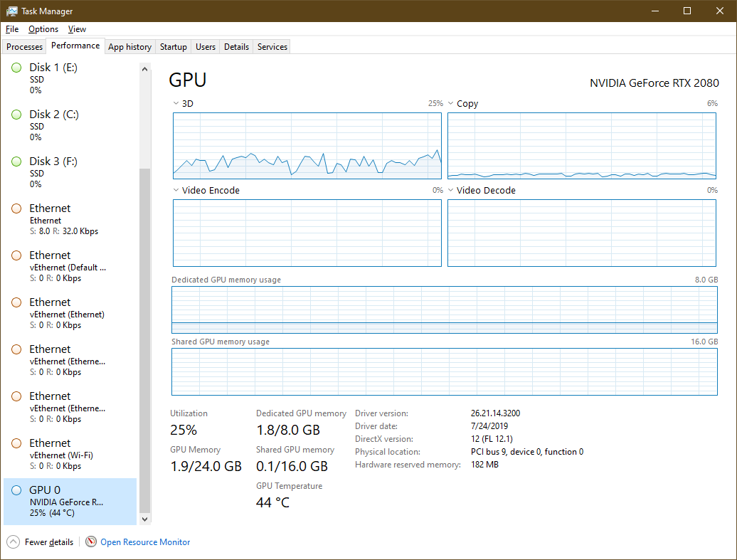The image size is (737, 560).
Task: Click the PCI bus 9 location text
Action: click(527, 452)
